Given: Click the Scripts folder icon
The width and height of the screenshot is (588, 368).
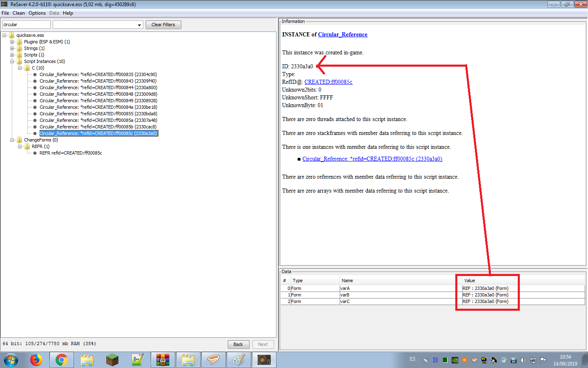Looking at the screenshot, I should tap(20, 55).
